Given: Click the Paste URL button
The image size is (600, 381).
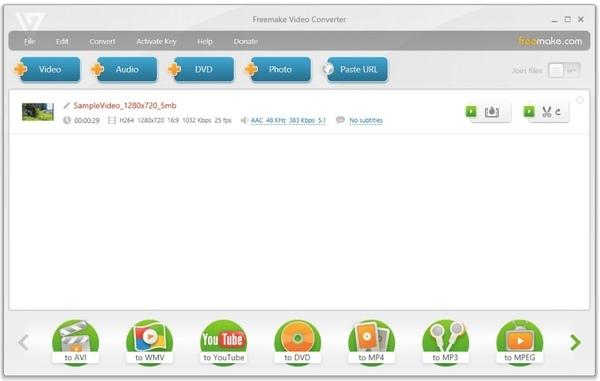Looking at the screenshot, I should [355, 69].
